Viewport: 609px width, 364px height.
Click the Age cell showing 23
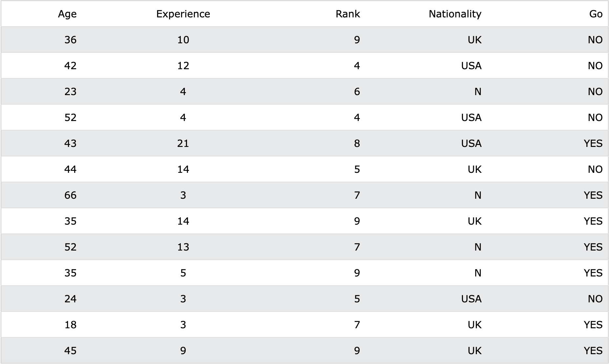(x=70, y=91)
